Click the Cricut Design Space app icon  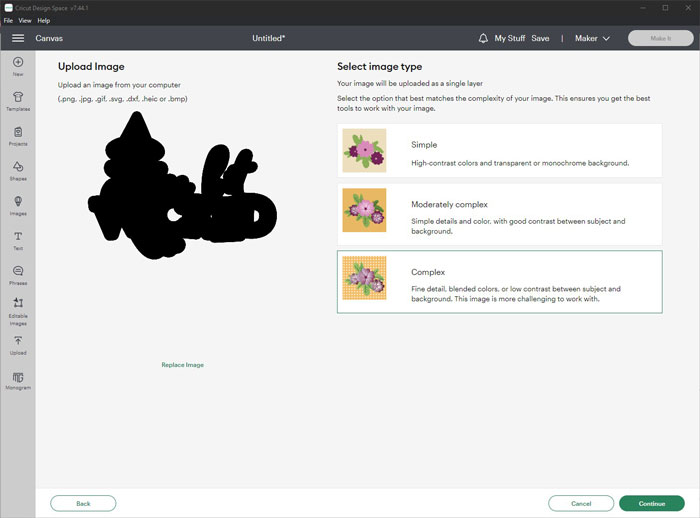point(8,8)
